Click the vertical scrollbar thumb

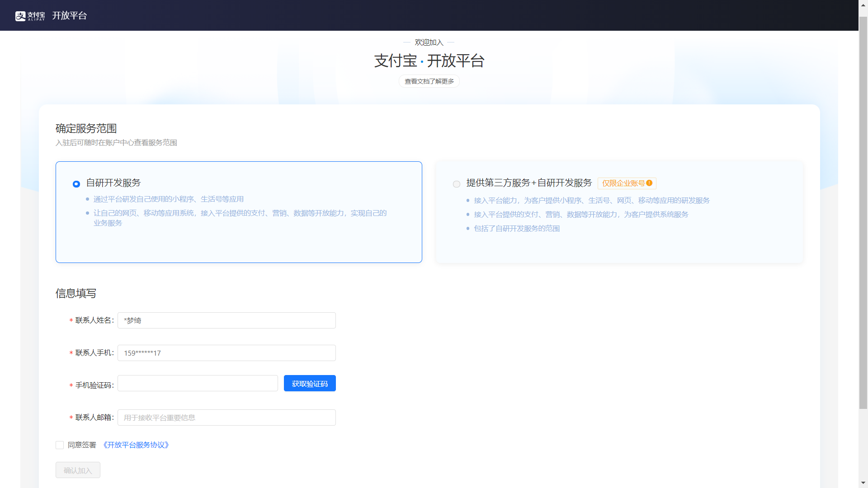(863, 212)
